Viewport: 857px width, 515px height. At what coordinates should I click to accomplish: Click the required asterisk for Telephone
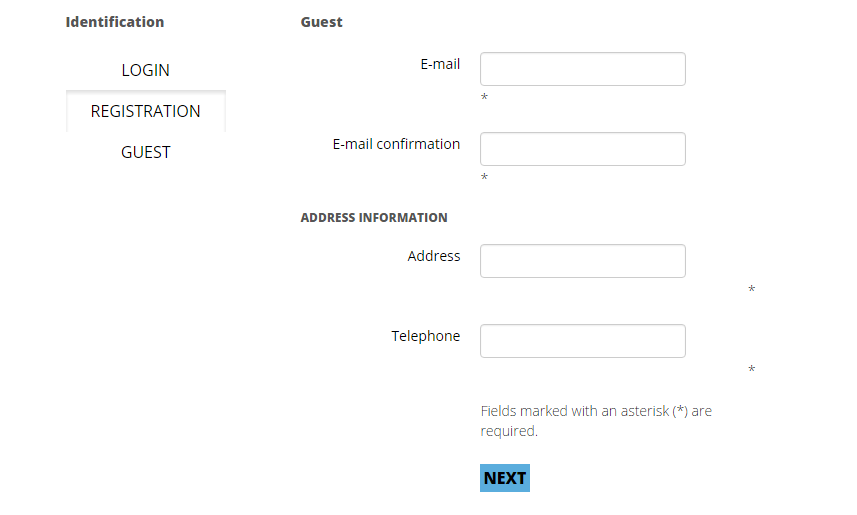[x=751, y=370]
